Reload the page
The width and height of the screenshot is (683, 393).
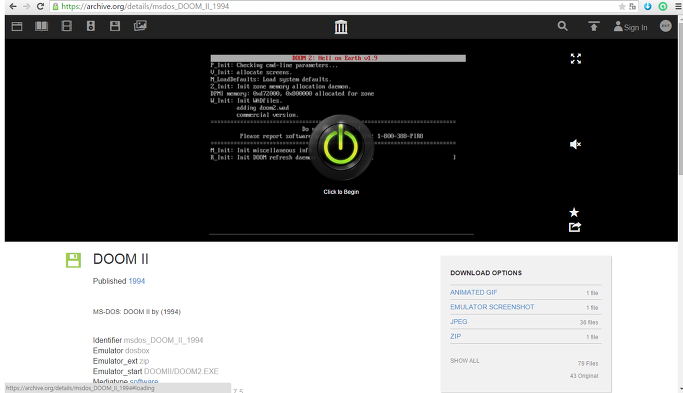(x=40, y=6)
